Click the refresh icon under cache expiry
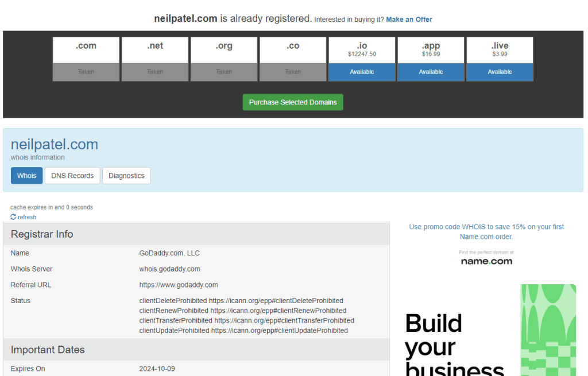588x376 pixels. point(13,217)
